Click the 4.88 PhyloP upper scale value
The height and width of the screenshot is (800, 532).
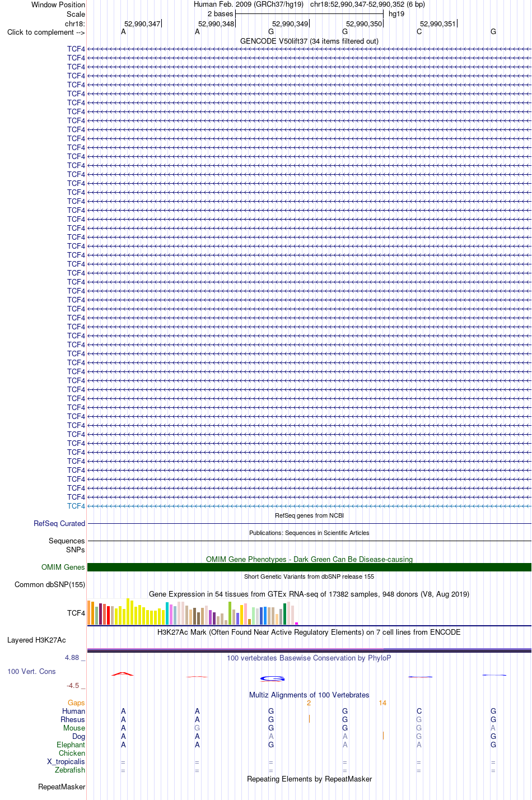click(x=72, y=658)
